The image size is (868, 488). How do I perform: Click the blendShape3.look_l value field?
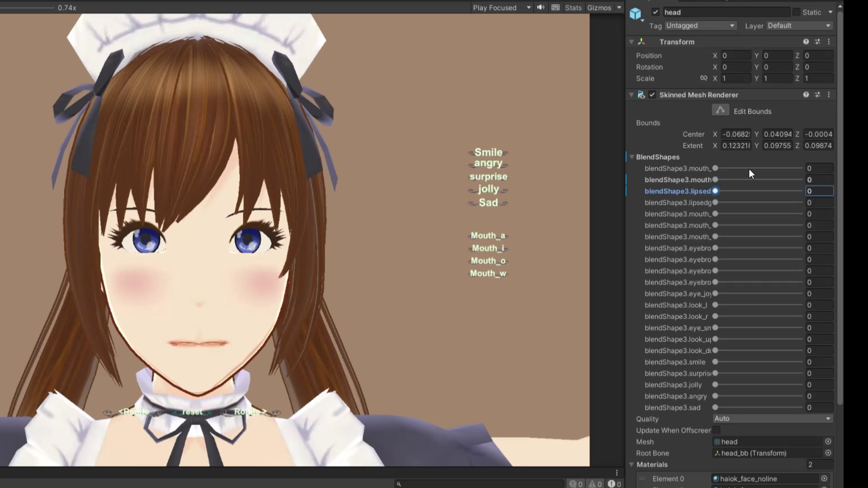820,305
